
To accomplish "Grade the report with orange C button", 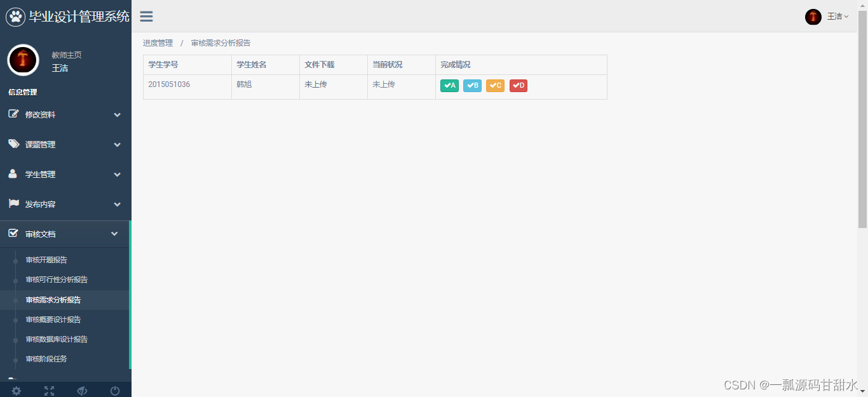I will pyautogui.click(x=495, y=86).
